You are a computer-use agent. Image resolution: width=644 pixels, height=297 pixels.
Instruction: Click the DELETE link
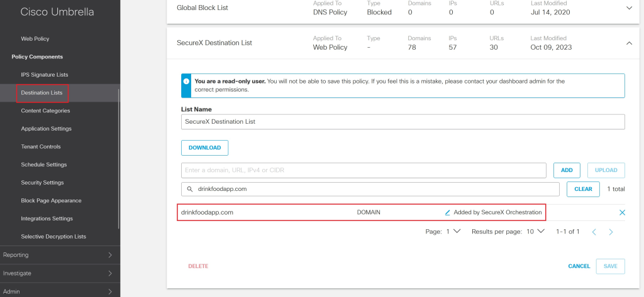coord(198,266)
